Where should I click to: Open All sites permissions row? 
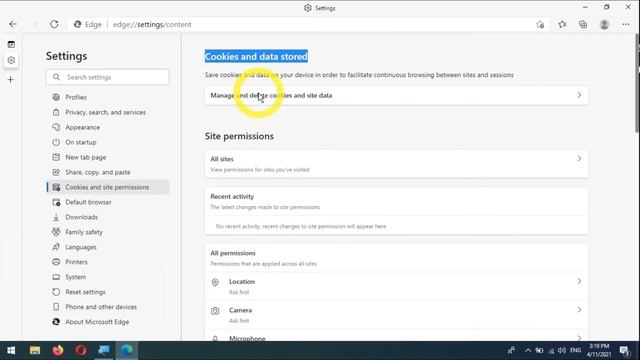396,164
